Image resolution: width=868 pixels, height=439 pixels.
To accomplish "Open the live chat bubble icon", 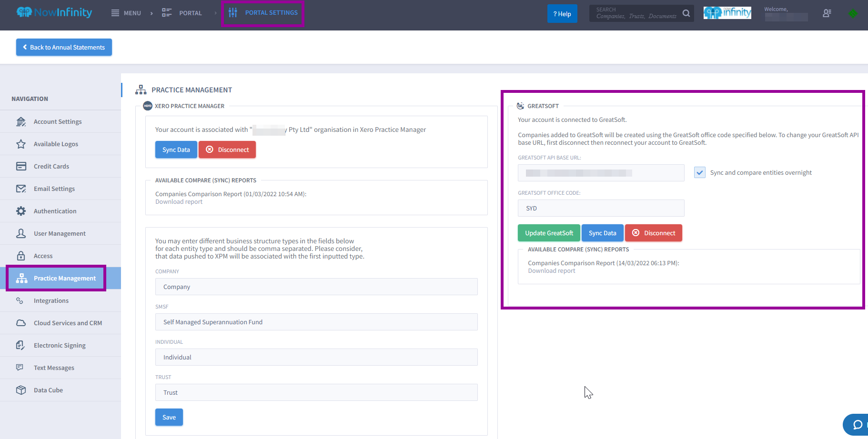I will tap(858, 425).
